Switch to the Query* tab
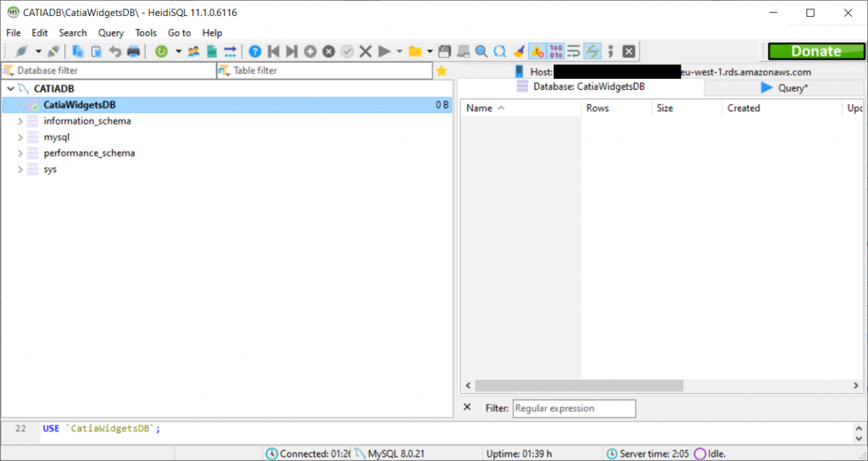868x461 pixels. [x=784, y=88]
